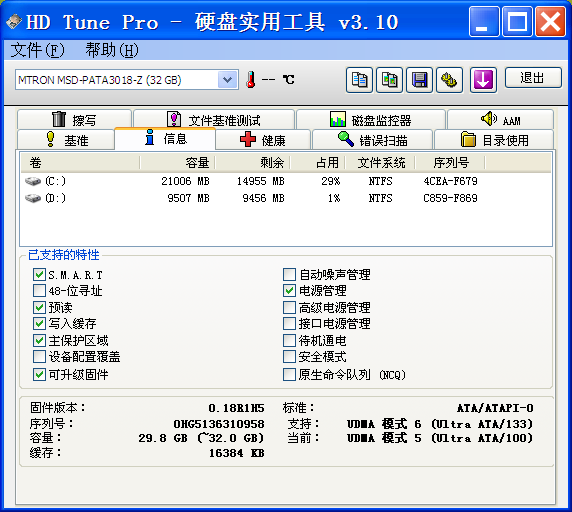Toggle the S.M.A.R.T checkbox
This screenshot has height=512, width=572.
pyautogui.click(x=39, y=275)
